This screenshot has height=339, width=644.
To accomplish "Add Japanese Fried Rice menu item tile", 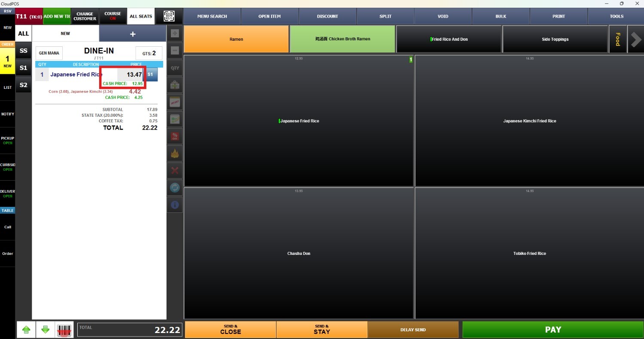I will tap(299, 121).
